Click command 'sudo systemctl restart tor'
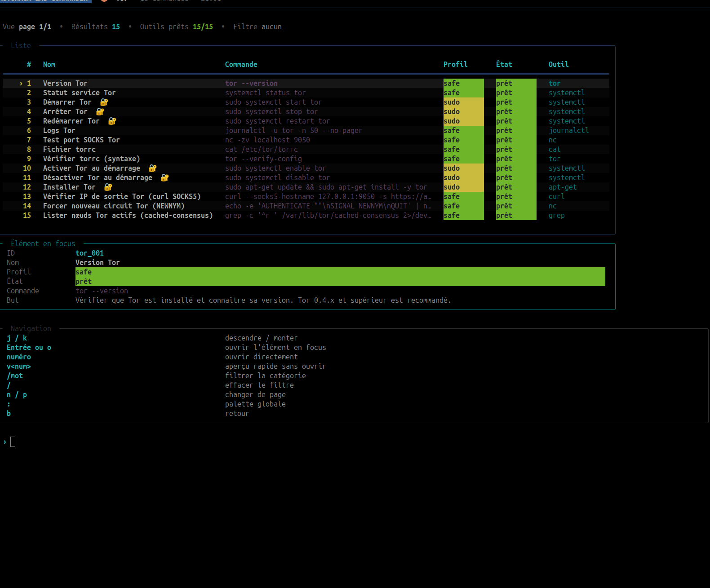Image resolution: width=710 pixels, height=588 pixels. [277, 121]
